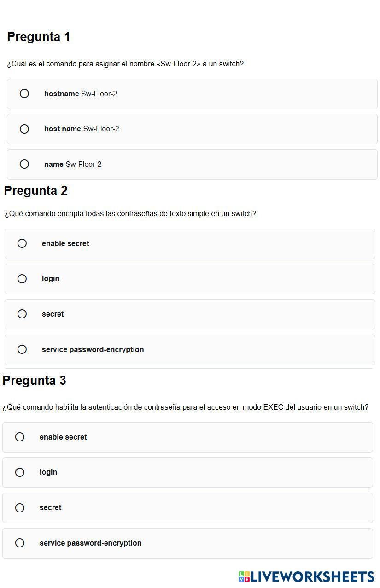Click the bold 'hostname' label text

coord(61,94)
